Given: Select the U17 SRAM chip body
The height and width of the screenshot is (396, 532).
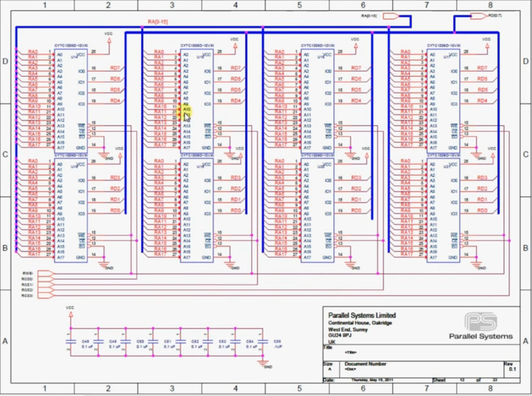Looking at the screenshot, I should pos(443,100).
